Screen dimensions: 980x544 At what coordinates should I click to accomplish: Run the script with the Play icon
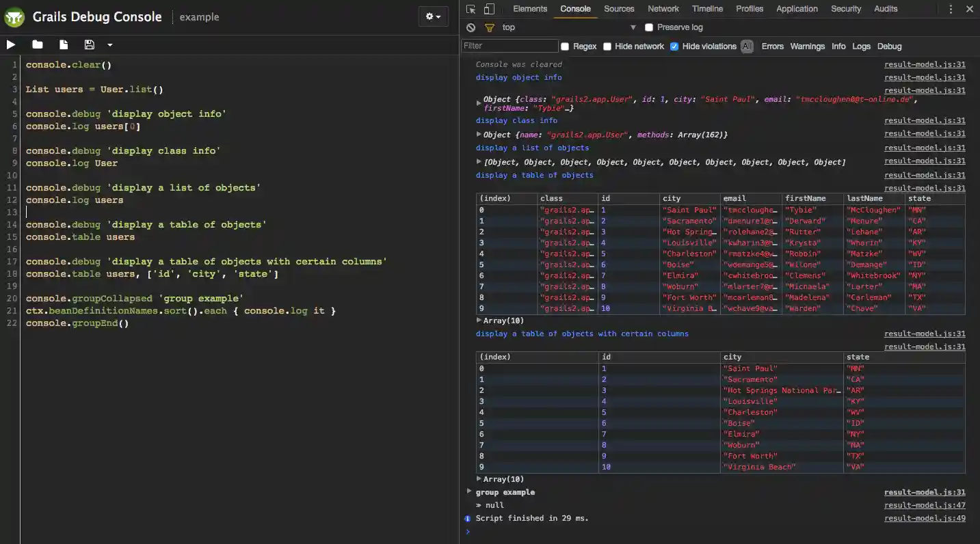(11, 44)
